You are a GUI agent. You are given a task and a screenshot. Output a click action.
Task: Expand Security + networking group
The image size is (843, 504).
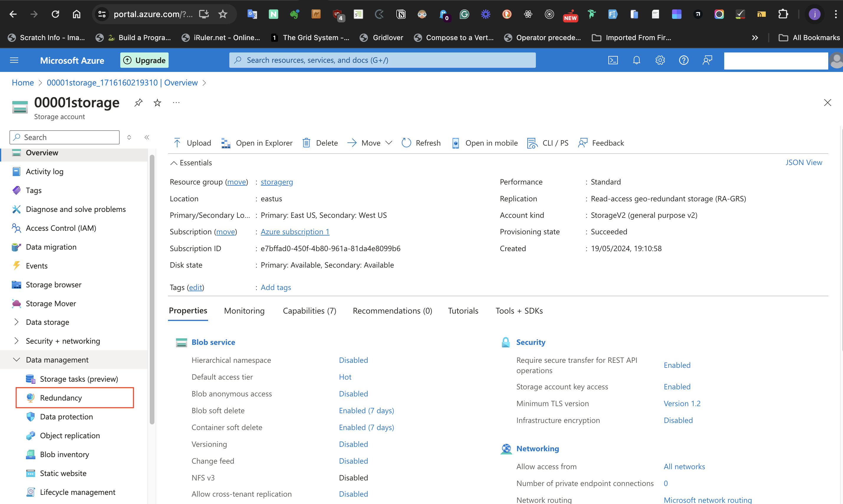tap(16, 341)
